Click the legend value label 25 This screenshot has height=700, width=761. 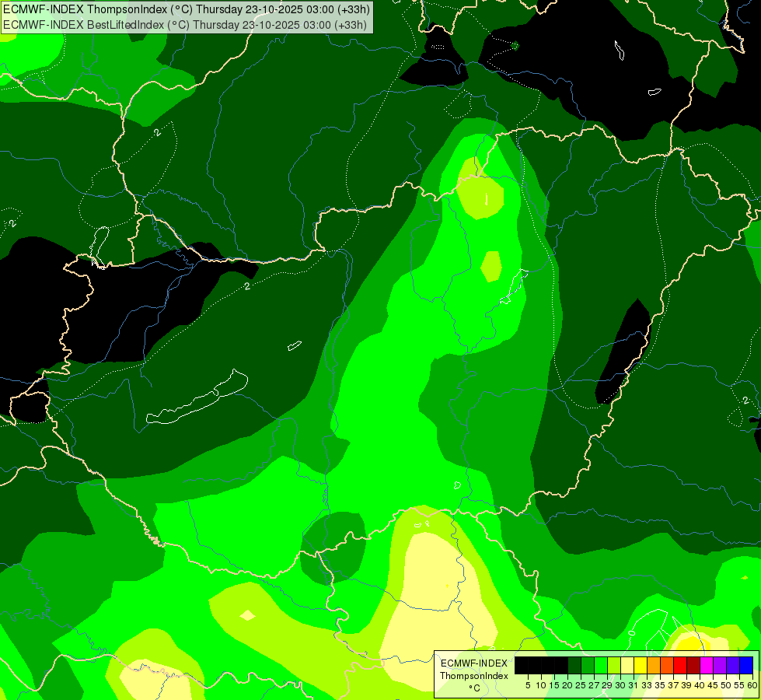(x=581, y=685)
